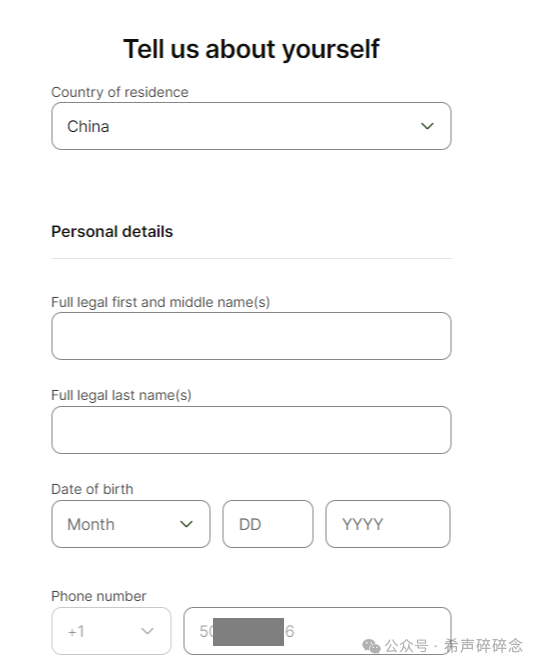
Task: Click the 'Country of residence' label
Action: pyautogui.click(x=120, y=92)
